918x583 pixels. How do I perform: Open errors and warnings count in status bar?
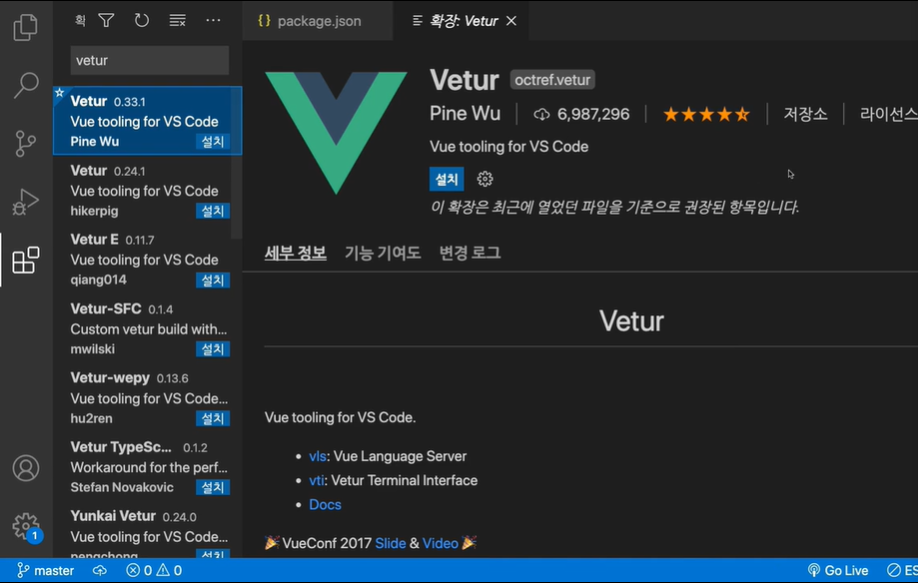(x=154, y=571)
